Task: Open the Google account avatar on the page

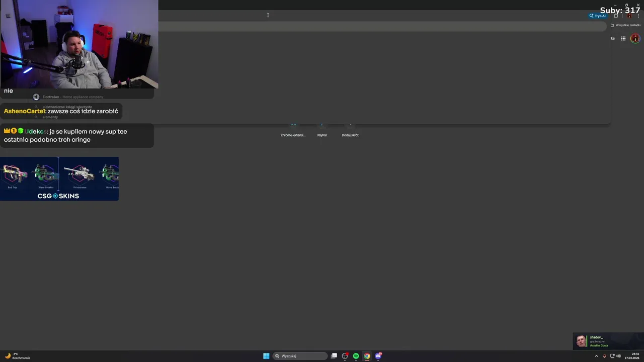Action: point(635,38)
